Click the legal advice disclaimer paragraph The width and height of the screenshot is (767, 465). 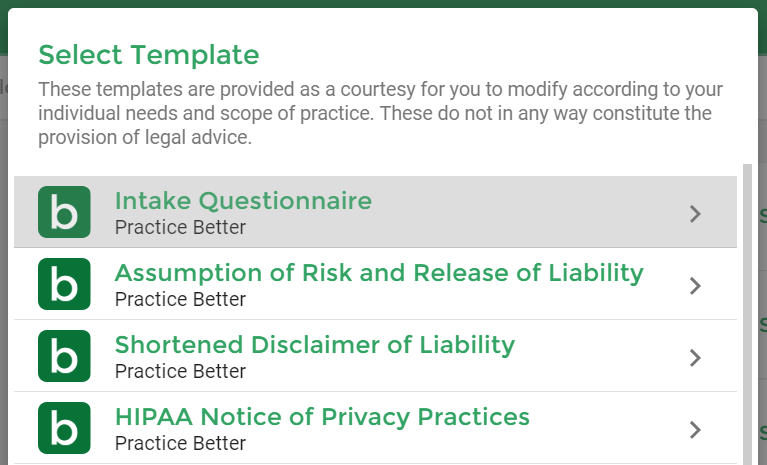click(x=380, y=113)
